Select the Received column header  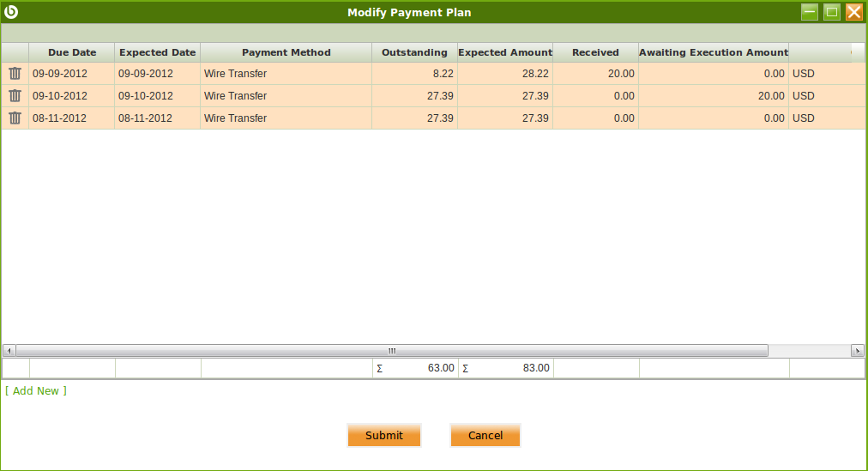point(595,52)
